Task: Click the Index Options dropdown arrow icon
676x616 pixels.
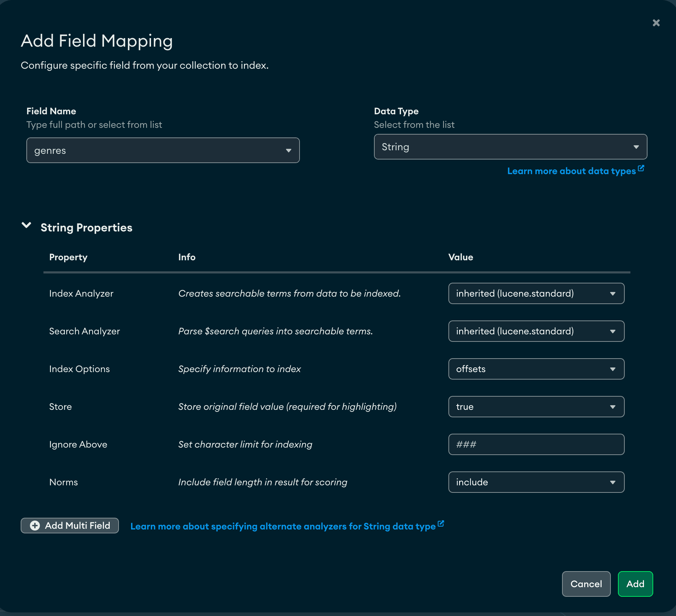Action: click(x=613, y=369)
